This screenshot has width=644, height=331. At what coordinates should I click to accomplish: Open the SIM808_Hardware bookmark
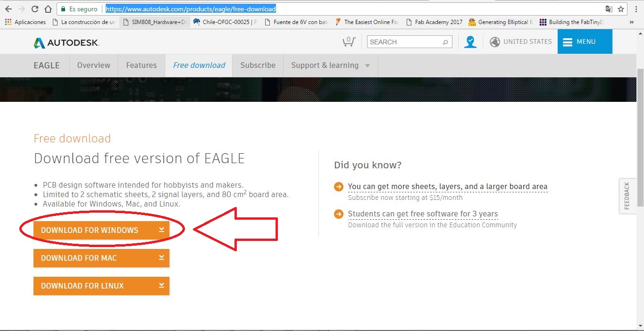point(155,22)
